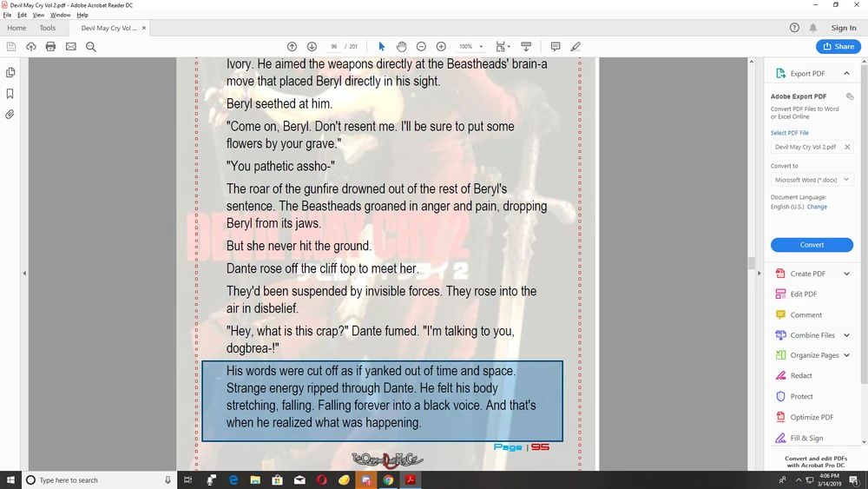This screenshot has width=868, height=489.
Task: Open notifications bell
Action: pos(813,28)
